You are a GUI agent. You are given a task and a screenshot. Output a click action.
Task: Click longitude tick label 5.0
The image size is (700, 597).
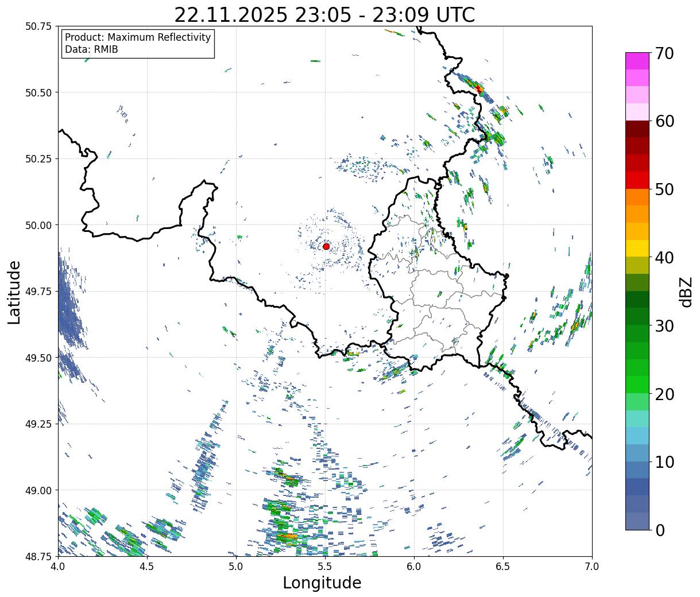(236, 567)
